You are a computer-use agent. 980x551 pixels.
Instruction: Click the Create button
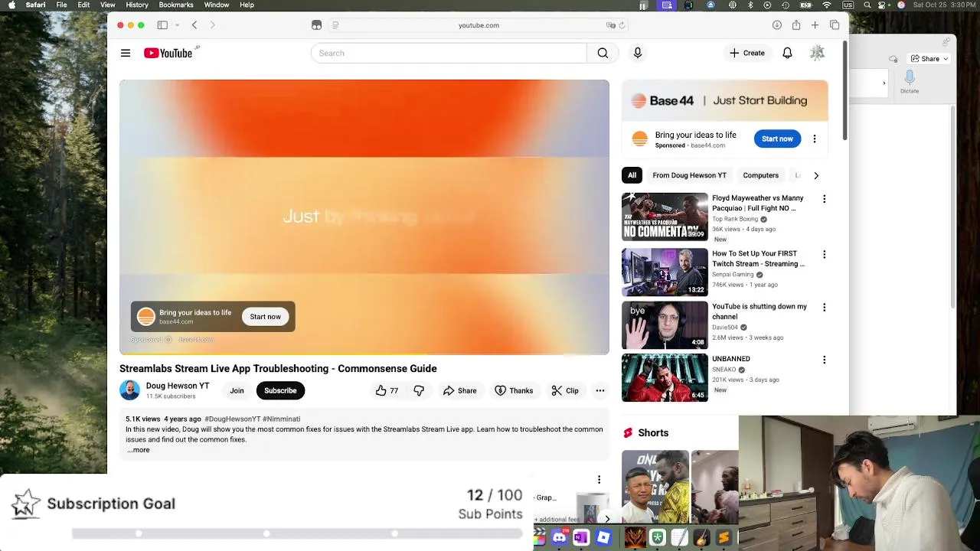746,53
